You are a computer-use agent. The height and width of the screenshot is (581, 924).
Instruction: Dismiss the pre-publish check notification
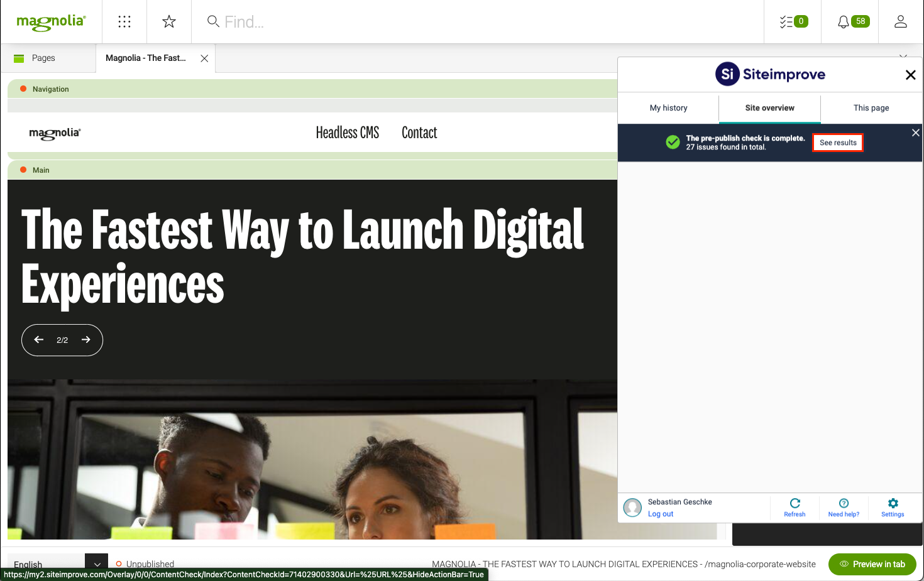tap(915, 133)
